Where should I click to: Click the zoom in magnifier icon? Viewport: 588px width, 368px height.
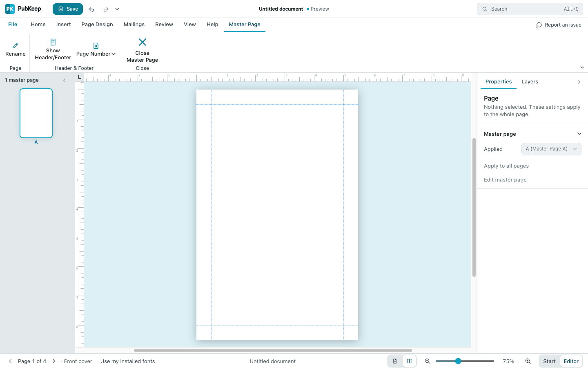click(x=528, y=361)
